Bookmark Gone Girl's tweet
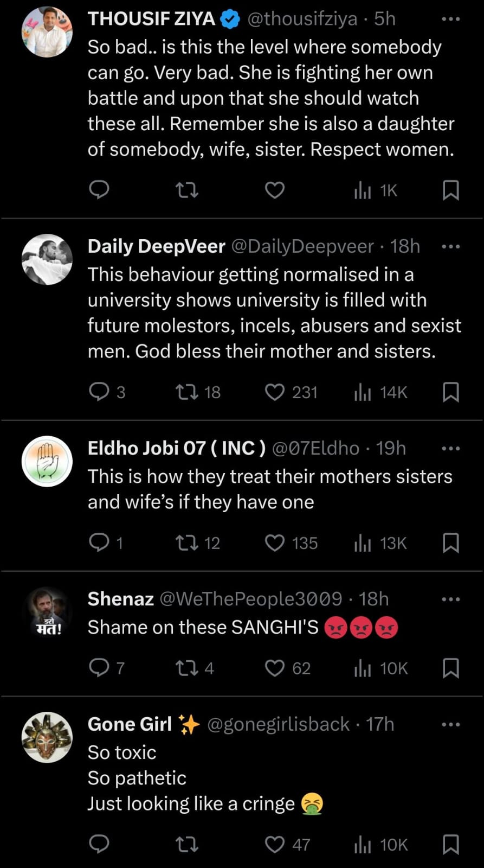 coord(451,844)
